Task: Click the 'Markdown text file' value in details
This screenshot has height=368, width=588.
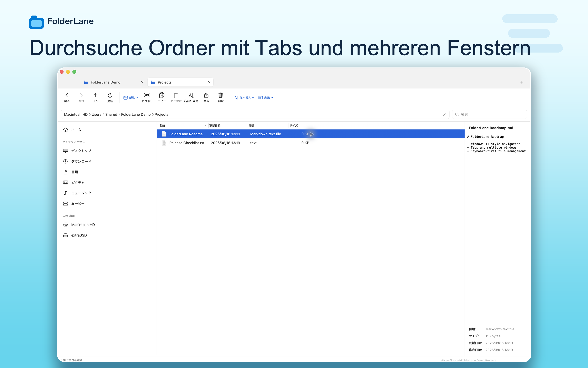Action: 500,329
